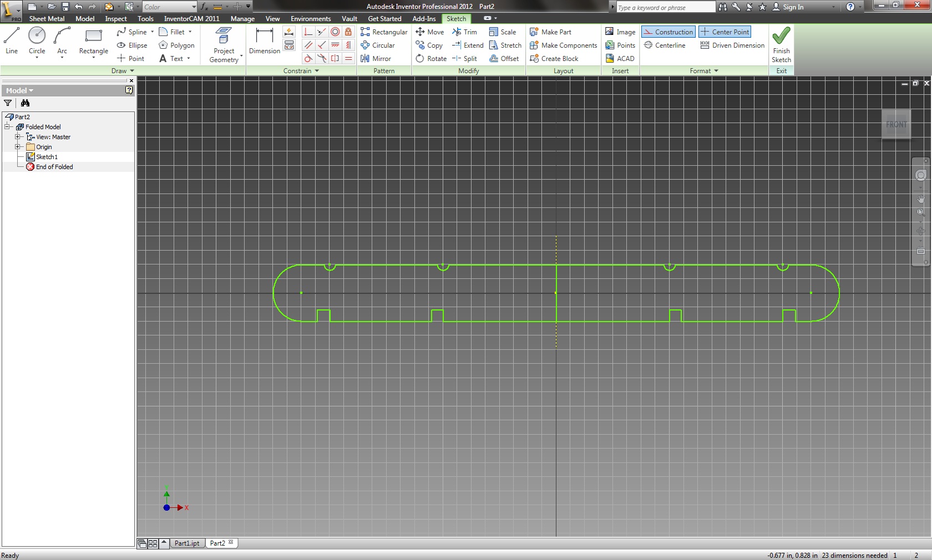Apply the Smooth constraint icon
This screenshot has height=560, width=932.
coord(322,59)
